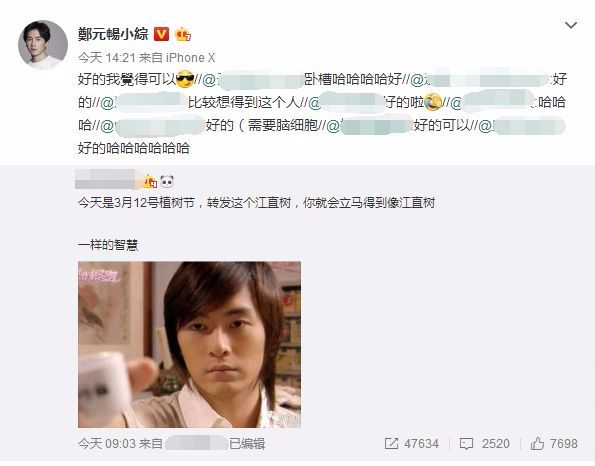The width and height of the screenshot is (595, 466).
Task: Like the post with the thumbs-up icon
Action: click(x=537, y=443)
